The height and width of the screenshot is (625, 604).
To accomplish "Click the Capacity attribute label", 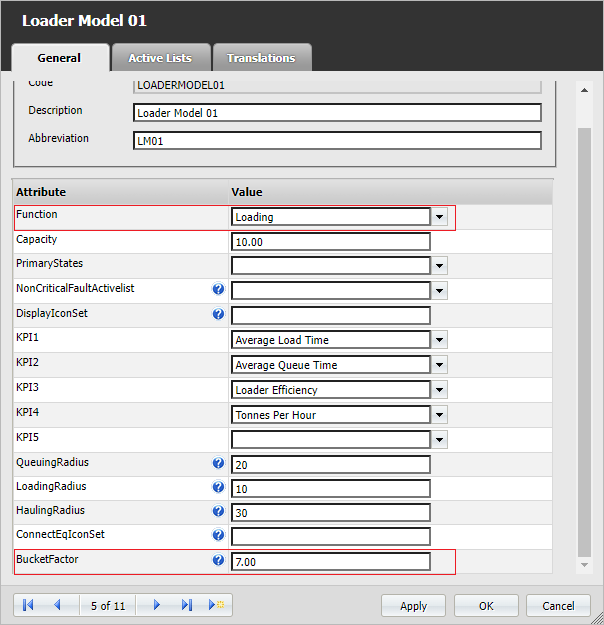I will [36, 239].
